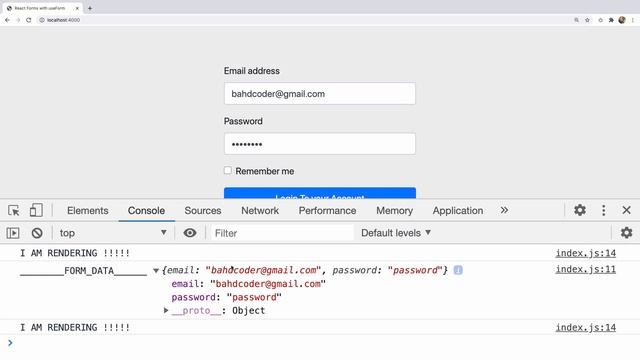This screenshot has height=360, width=640.
Task: Show more DevTools tabs chevron
Action: point(504,210)
